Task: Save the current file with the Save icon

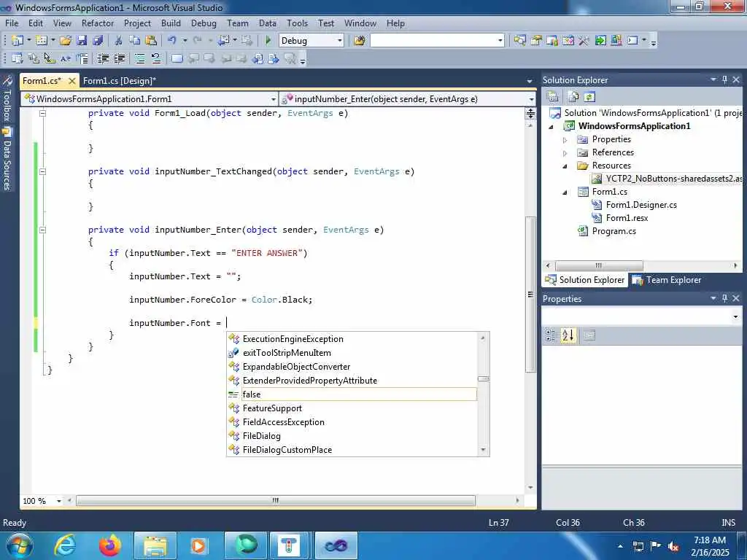Action: [82, 41]
